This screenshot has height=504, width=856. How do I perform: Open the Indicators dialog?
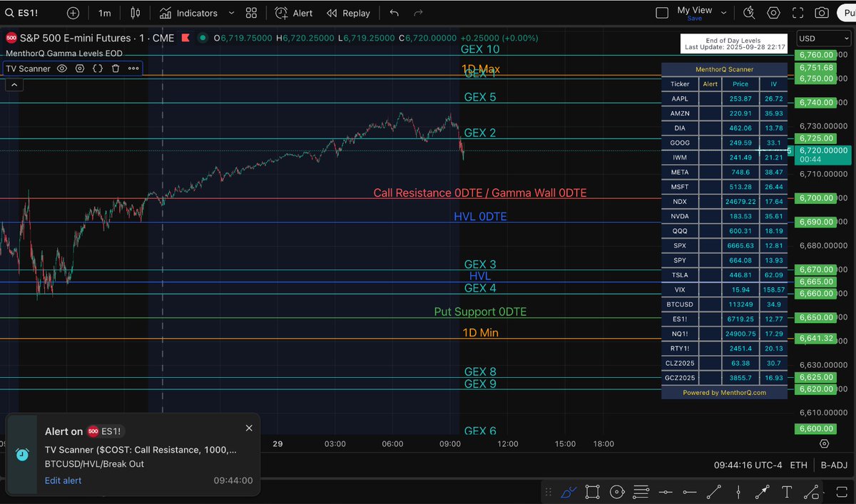tap(188, 13)
